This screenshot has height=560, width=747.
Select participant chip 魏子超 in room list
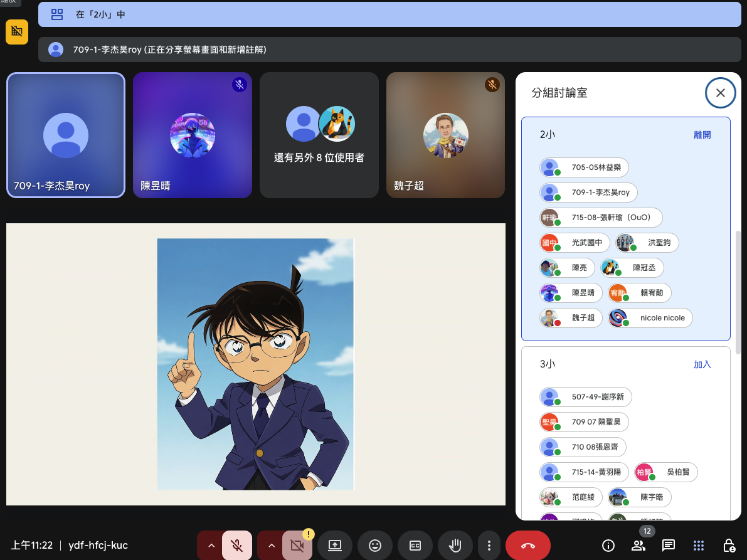coord(571,318)
